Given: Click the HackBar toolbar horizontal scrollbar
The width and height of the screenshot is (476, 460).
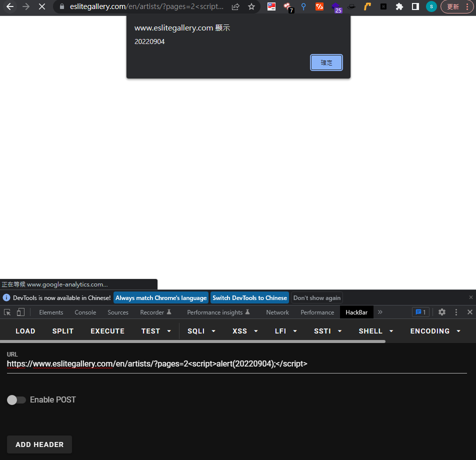Looking at the screenshot, I should [x=193, y=341].
